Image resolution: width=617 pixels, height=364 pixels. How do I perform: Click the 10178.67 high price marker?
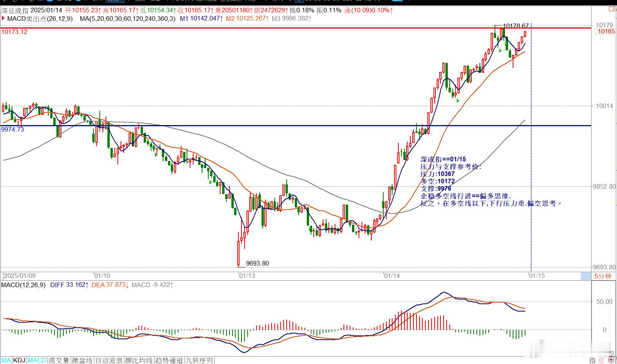tap(516, 26)
